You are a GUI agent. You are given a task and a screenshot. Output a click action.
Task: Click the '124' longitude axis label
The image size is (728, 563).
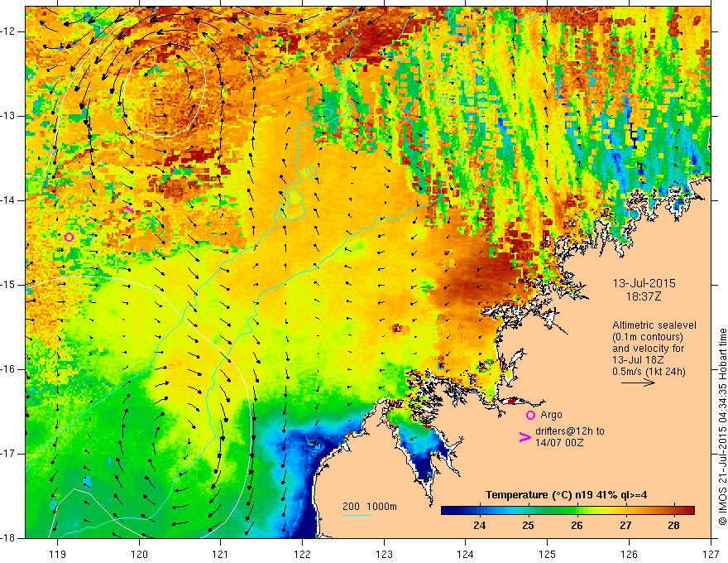click(x=466, y=554)
